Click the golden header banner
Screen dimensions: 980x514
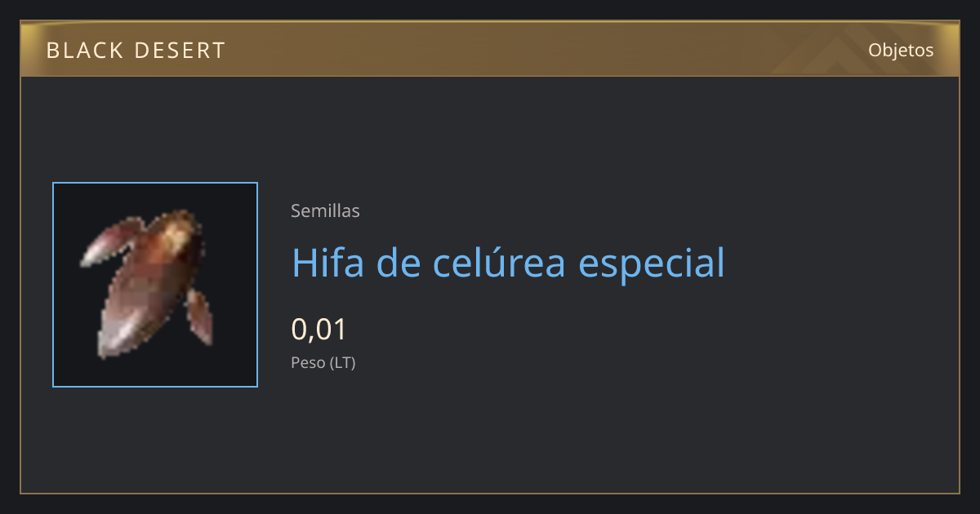pyautogui.click(x=490, y=49)
